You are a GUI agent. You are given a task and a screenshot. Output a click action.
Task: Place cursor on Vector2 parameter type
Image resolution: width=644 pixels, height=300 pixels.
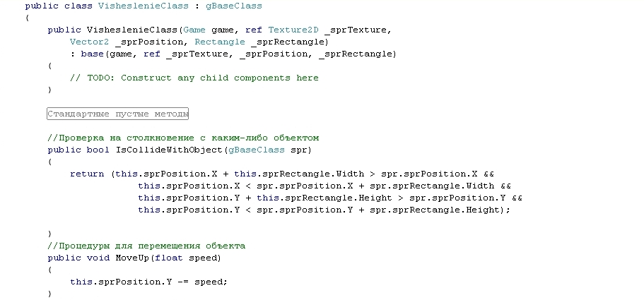tap(89, 42)
